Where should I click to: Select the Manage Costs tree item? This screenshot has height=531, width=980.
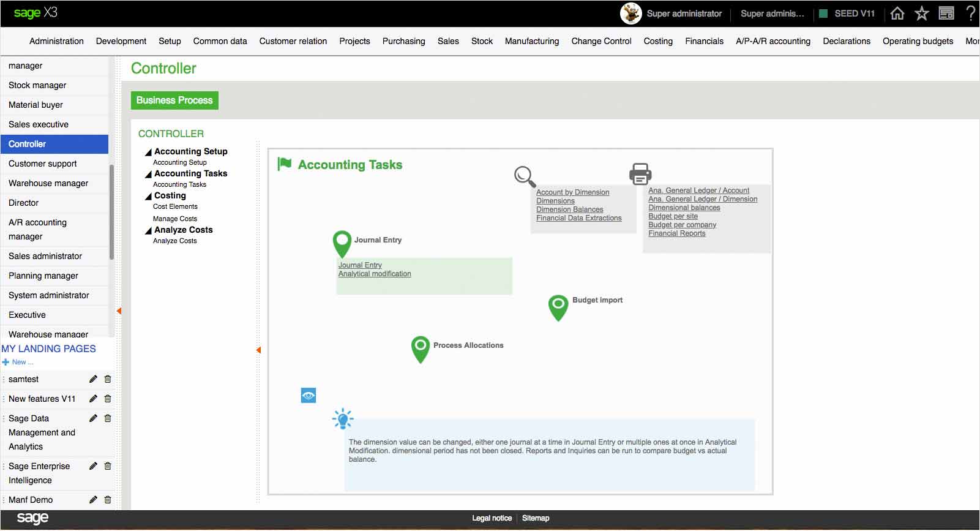[175, 219]
